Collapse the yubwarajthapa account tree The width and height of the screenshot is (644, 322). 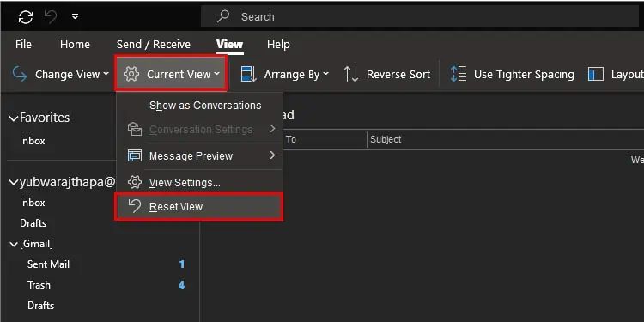pos(14,182)
